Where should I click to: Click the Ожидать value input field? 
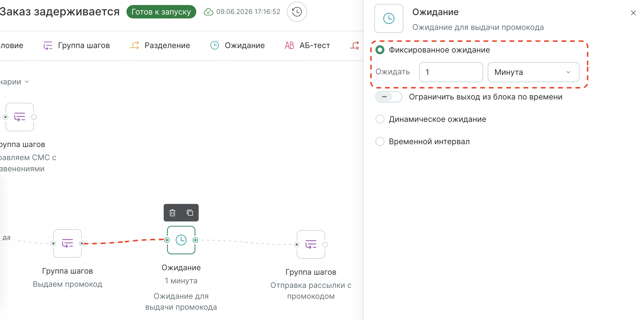(451, 72)
